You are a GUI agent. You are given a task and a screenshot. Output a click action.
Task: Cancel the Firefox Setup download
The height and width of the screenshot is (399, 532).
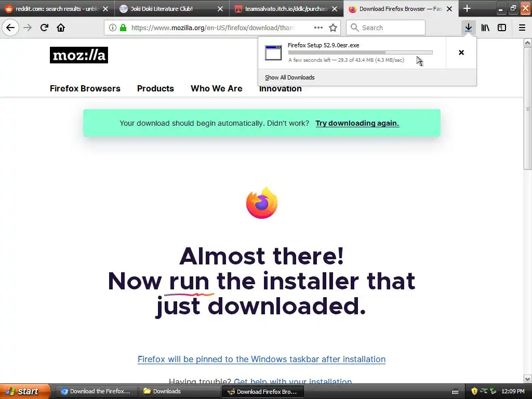tap(461, 52)
